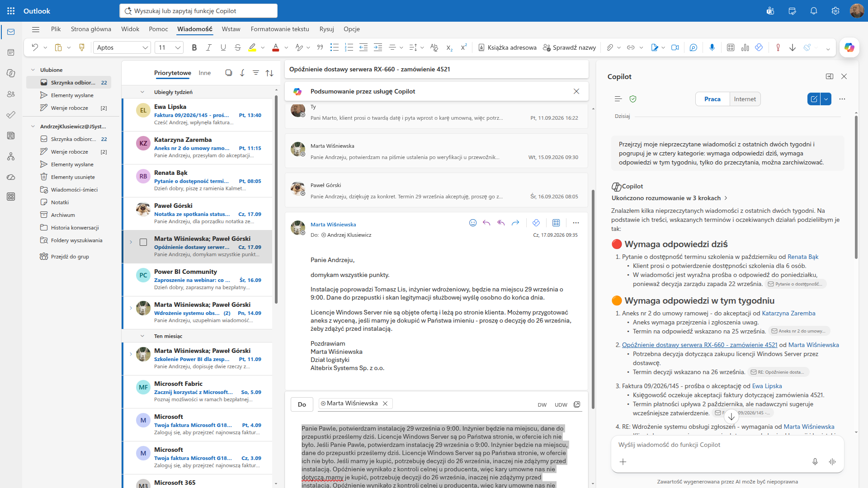Open the Rysuj ribbon tab
Image resolution: width=868 pixels, height=488 pixels.
point(326,29)
